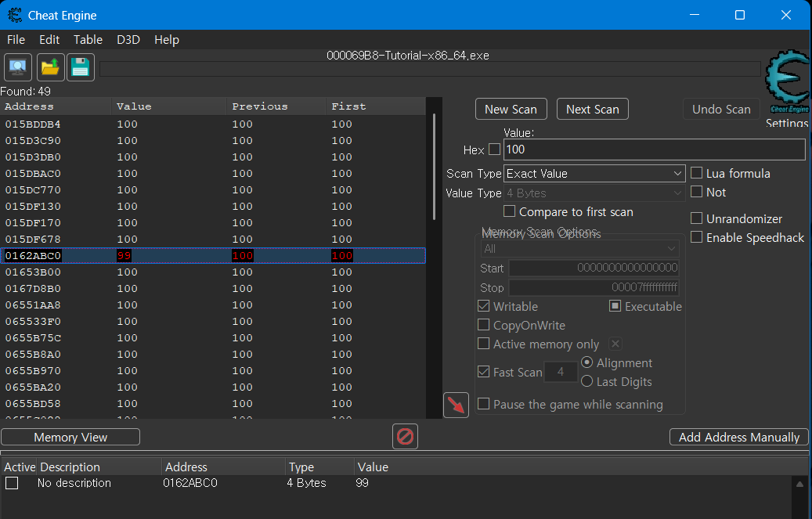Copy selected addresses with red arrow icon

[457, 405]
